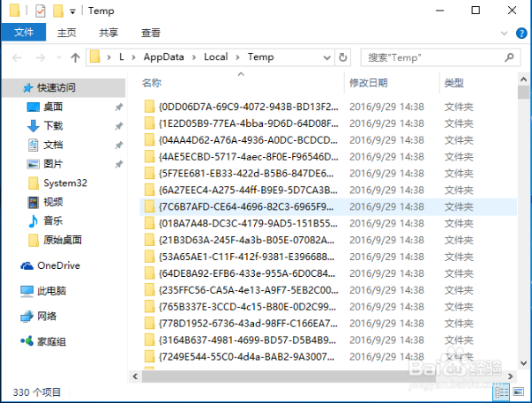This screenshot has width=532, height=403.
Task: Open the help question mark icon
Action: pyautogui.click(x=521, y=34)
